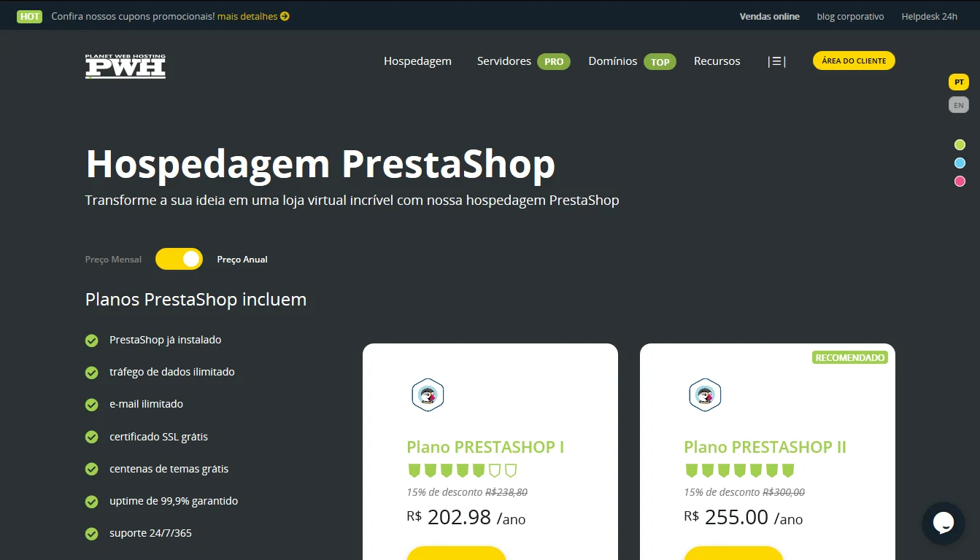980x560 pixels.
Task: Click the PrestaShop logo on Plano PRESTASHOP II
Action: pyautogui.click(x=705, y=395)
